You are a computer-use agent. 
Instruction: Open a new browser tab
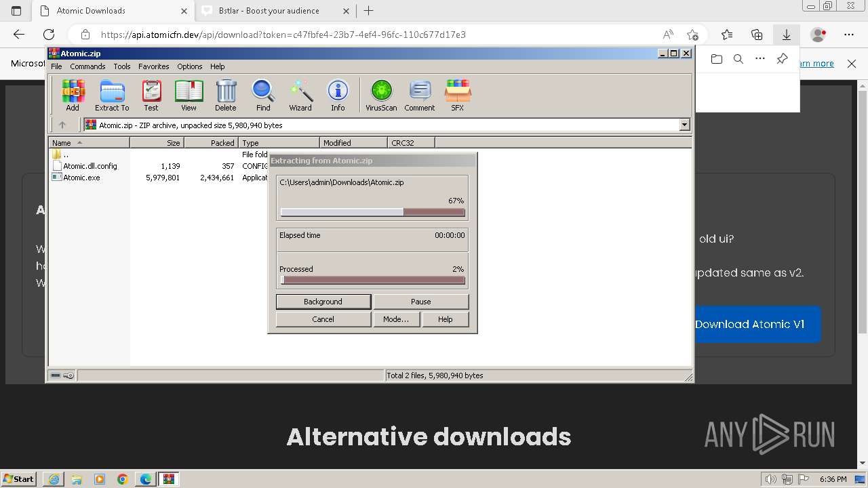368,11
